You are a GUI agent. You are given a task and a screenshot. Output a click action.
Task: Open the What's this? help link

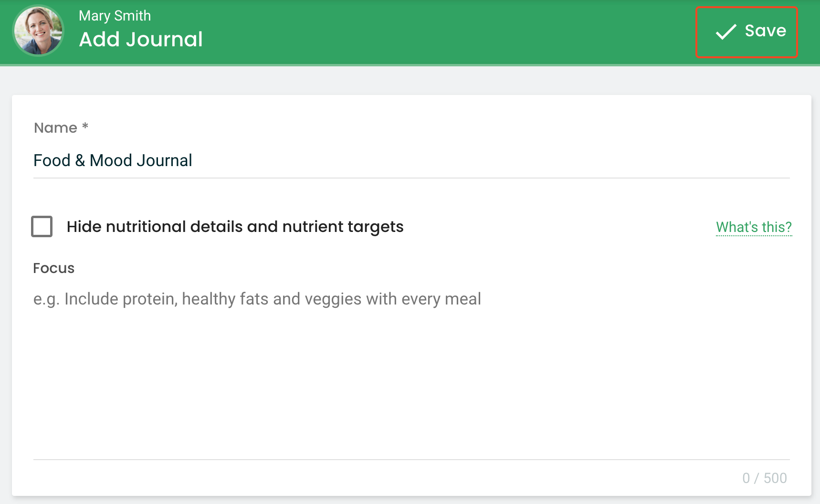click(x=754, y=227)
